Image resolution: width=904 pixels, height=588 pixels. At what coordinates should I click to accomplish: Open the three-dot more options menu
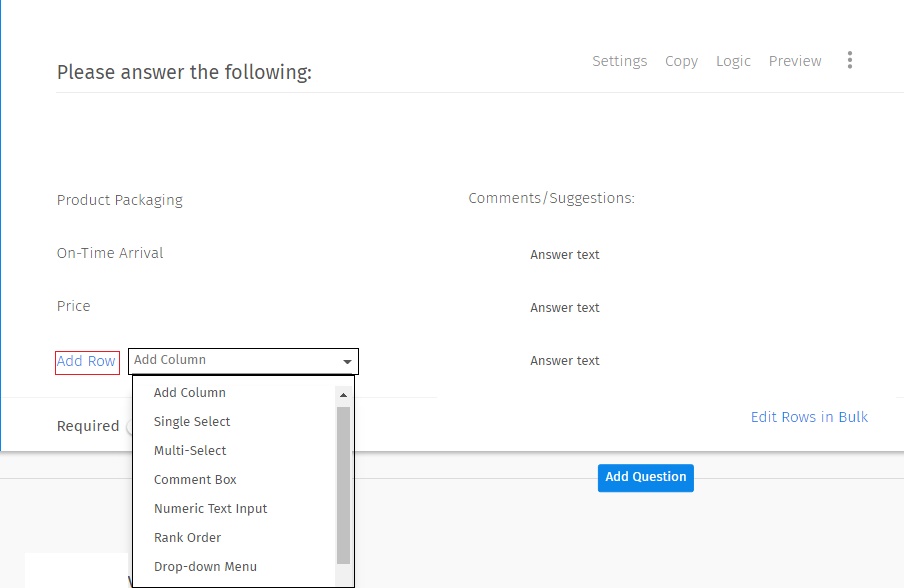point(850,60)
